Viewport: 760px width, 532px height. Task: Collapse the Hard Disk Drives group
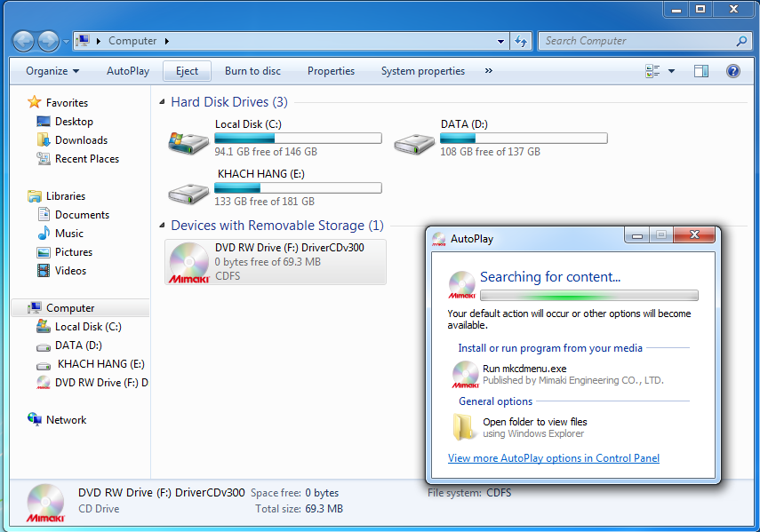tap(162, 102)
